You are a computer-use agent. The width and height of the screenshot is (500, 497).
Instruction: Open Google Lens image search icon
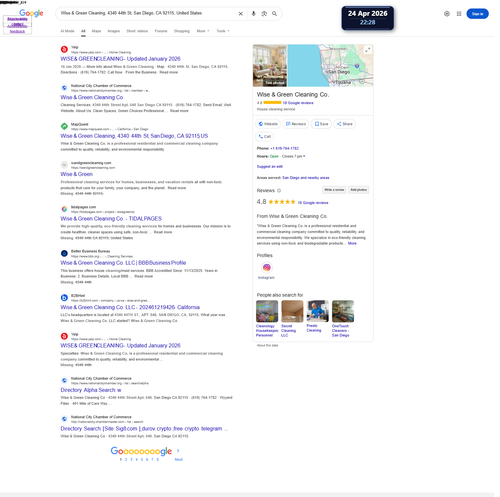point(264,14)
